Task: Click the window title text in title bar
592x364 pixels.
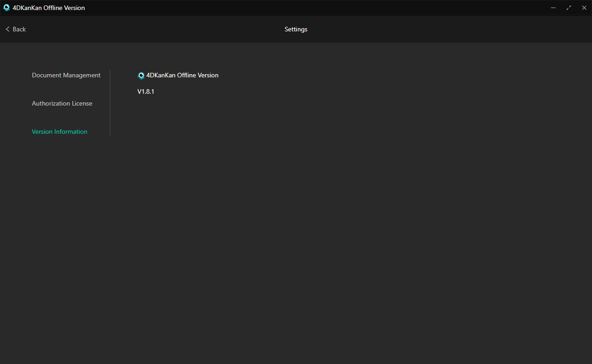Action: 49,8
